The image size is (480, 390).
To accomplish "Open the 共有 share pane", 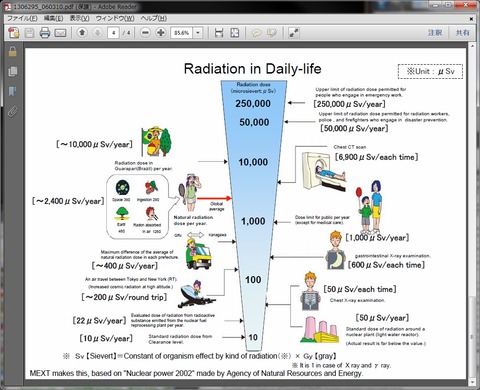I will click(x=462, y=33).
